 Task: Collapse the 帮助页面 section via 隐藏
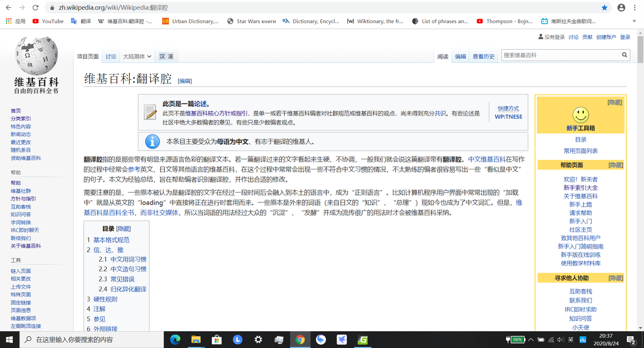click(616, 165)
